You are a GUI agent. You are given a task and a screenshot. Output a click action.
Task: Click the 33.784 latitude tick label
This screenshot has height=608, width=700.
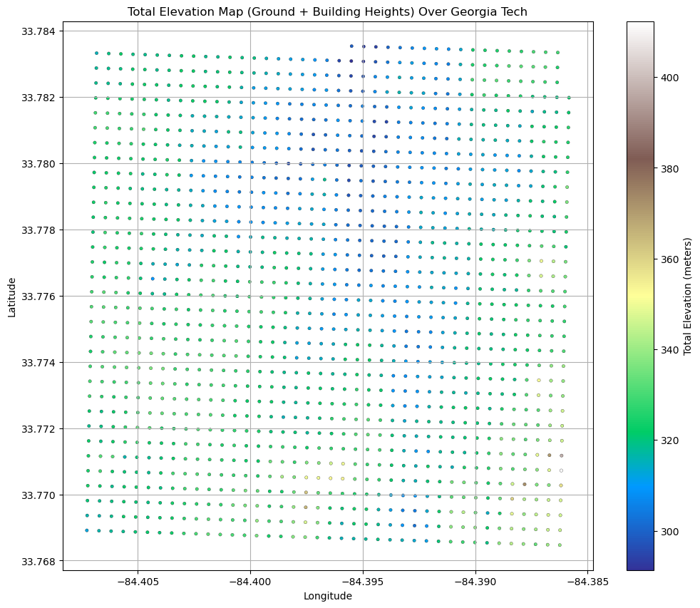click(x=40, y=31)
